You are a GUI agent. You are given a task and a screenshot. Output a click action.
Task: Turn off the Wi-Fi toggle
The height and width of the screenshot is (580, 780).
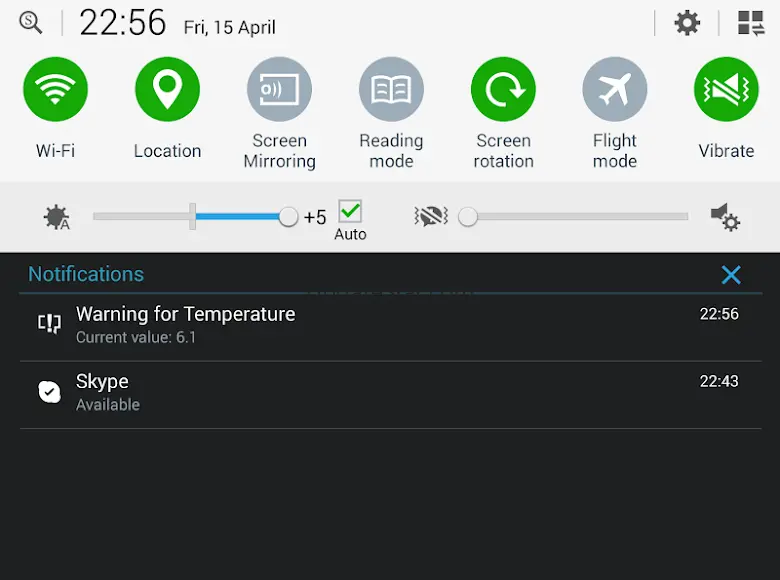[x=55, y=89]
